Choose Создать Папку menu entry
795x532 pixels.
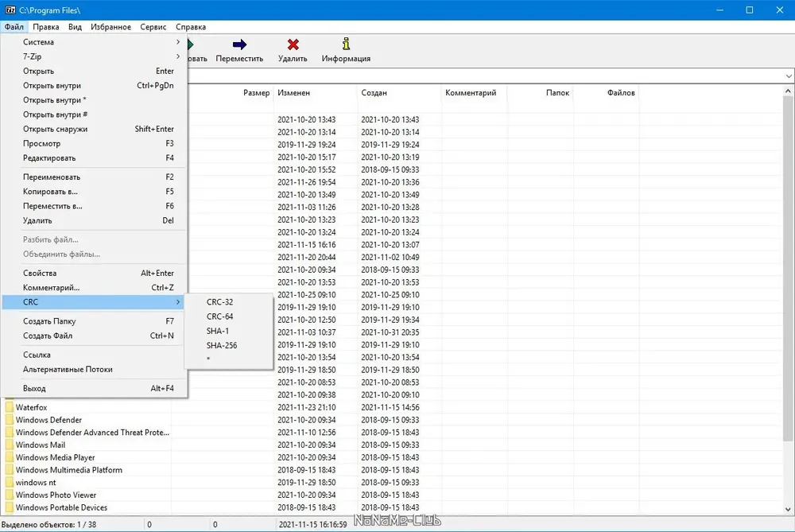(x=95, y=321)
